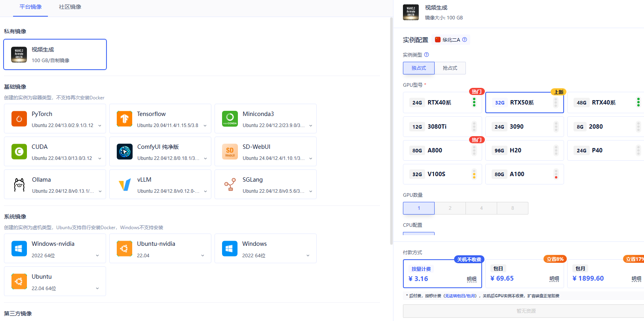The height and width of the screenshot is (321, 644).
Task: Select 抢占式 instance type
Action: click(x=450, y=68)
